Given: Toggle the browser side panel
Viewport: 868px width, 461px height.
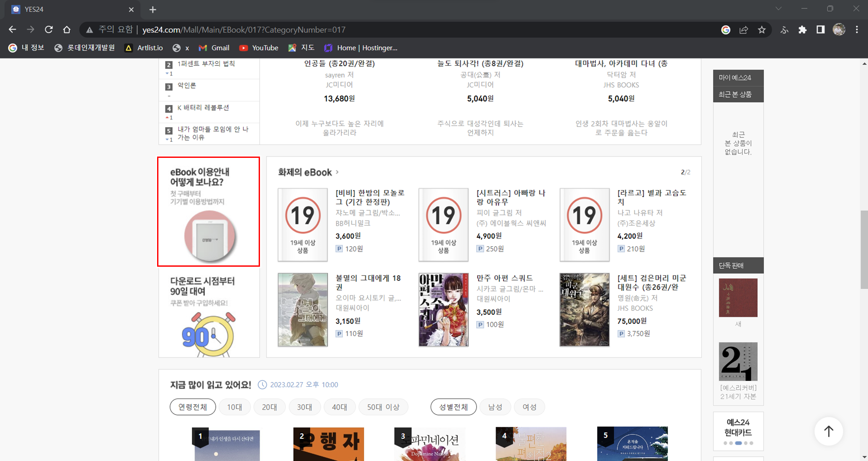Looking at the screenshot, I should click(x=820, y=29).
